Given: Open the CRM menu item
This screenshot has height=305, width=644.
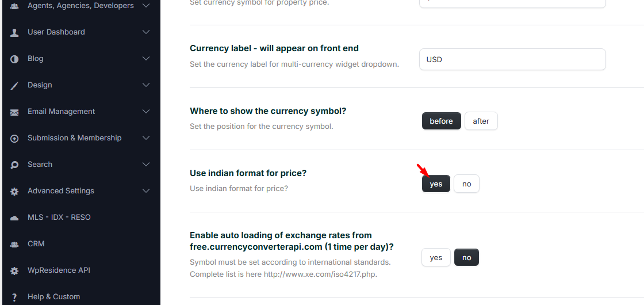Looking at the screenshot, I should click(36, 244).
